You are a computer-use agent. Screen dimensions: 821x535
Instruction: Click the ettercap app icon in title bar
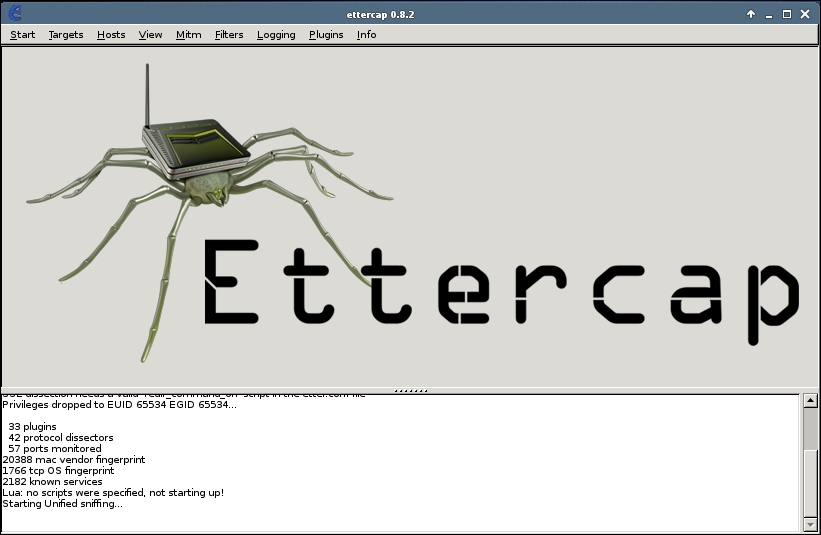click(x=15, y=13)
